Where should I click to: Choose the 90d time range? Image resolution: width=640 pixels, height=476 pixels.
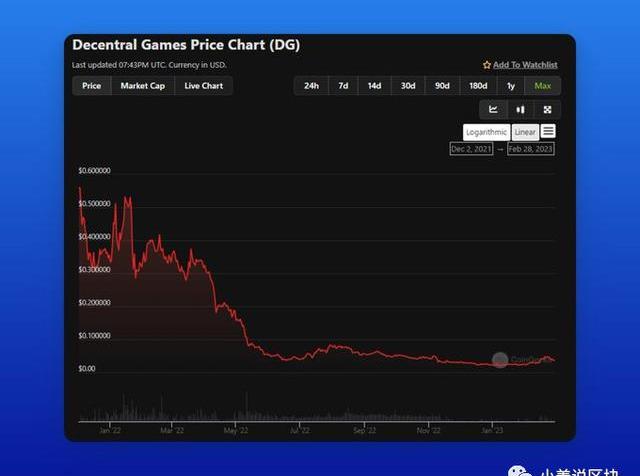pyautogui.click(x=442, y=86)
